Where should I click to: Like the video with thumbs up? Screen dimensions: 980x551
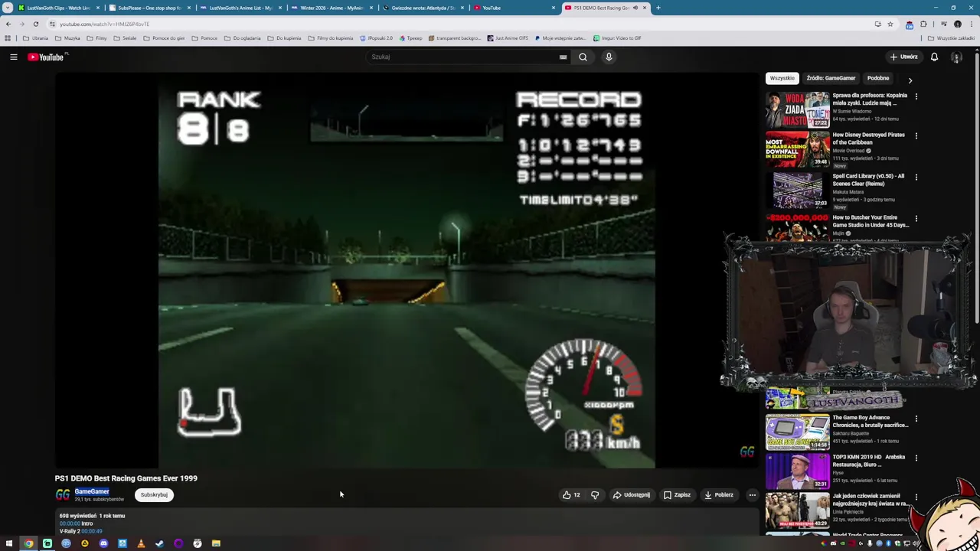571,494
